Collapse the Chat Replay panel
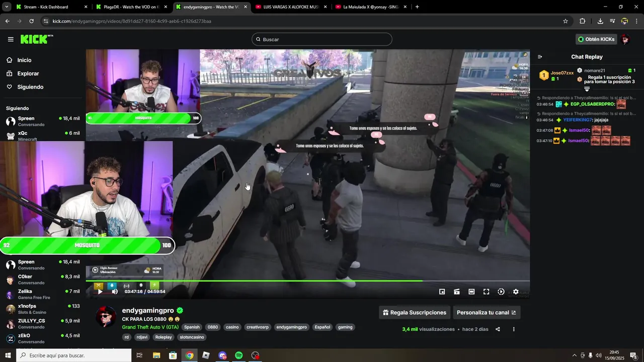This screenshot has width=644, height=362. 540,57
